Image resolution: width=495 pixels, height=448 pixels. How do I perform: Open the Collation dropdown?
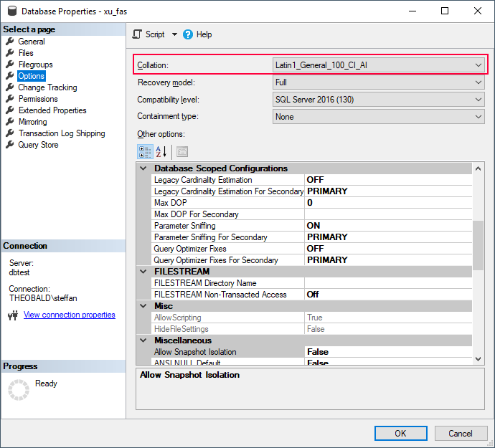pos(379,65)
